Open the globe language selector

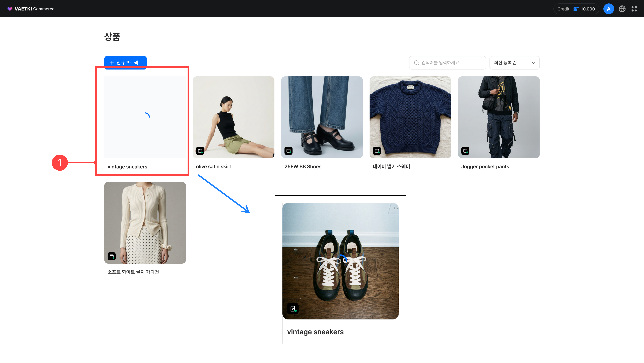pos(622,9)
